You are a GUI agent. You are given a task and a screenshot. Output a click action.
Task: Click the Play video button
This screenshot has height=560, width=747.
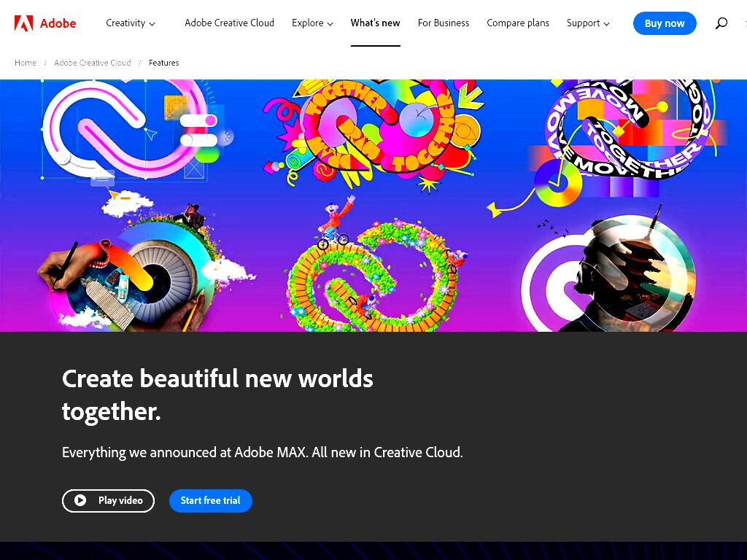(x=108, y=501)
